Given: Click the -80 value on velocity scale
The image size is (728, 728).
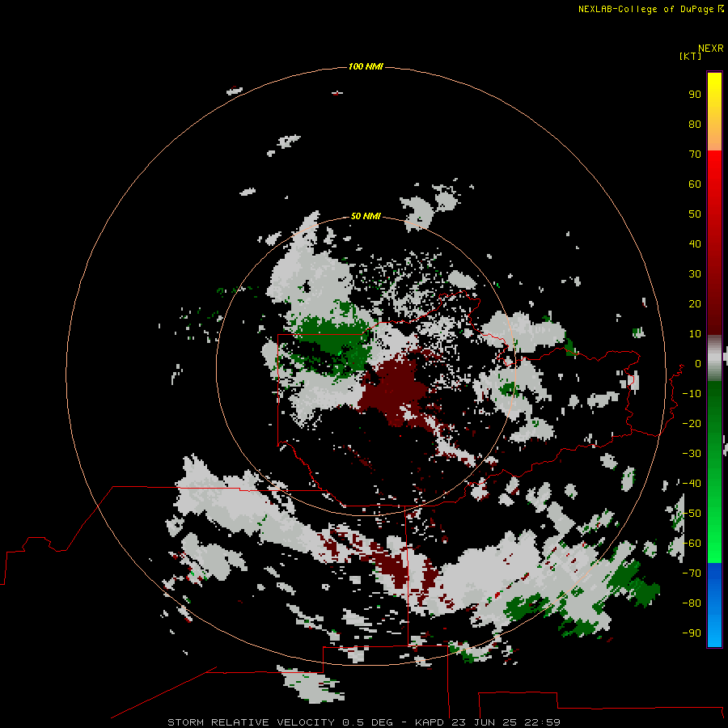Looking at the screenshot, I should tap(692, 603).
